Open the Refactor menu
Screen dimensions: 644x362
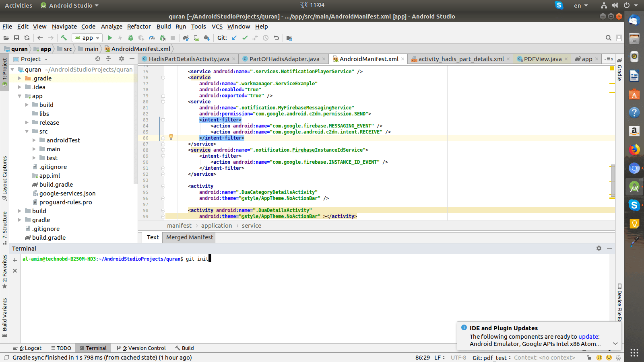(139, 27)
